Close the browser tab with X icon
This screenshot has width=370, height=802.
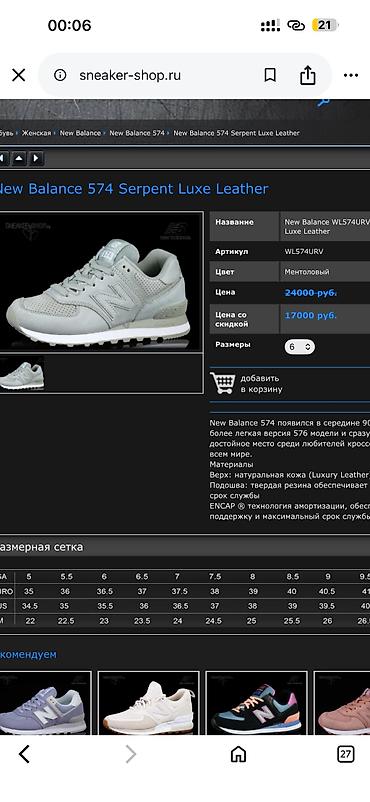[18, 76]
